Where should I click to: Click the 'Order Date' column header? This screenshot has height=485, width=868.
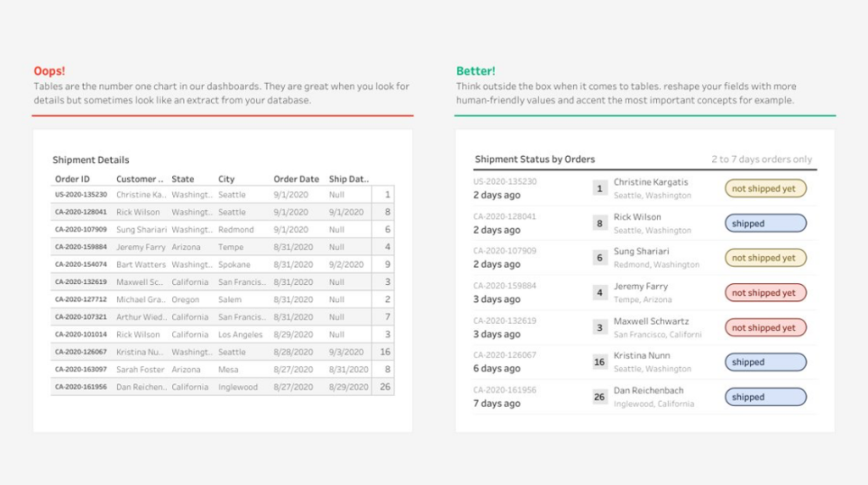point(296,179)
